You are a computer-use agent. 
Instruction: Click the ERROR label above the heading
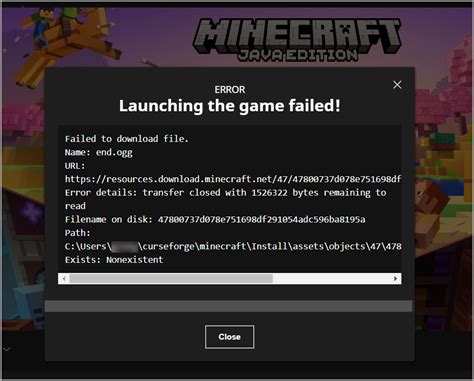(x=230, y=90)
